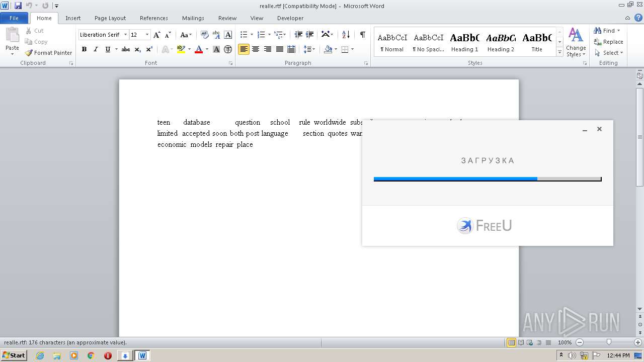The image size is (644, 362).
Task: Toggle underline formatting
Action: click(108, 49)
